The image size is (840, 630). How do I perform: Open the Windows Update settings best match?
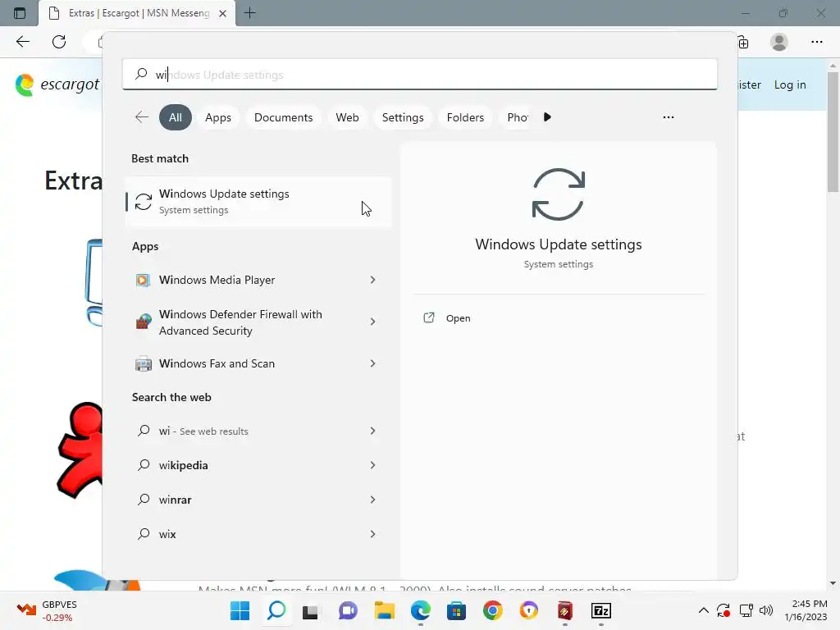click(x=258, y=202)
